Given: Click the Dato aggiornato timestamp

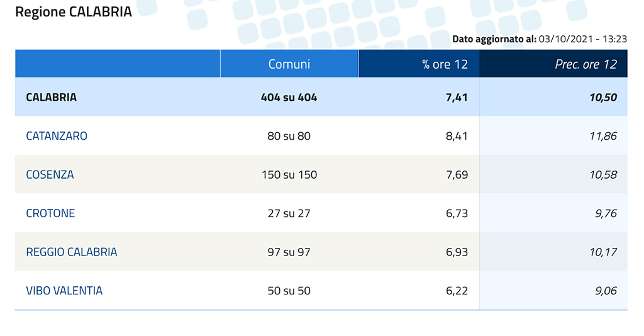Looking at the screenshot, I should click(540, 39).
